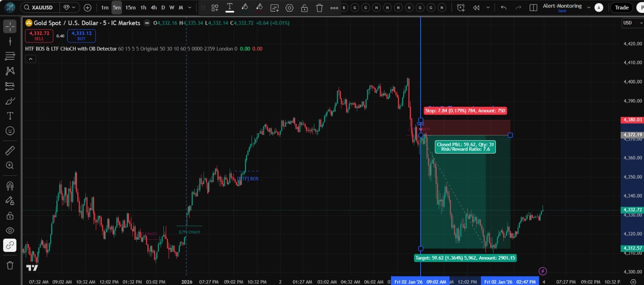Screen dimensions: 644x285
Task: Click the Alert-Montoring layout name
Action: [562, 6]
